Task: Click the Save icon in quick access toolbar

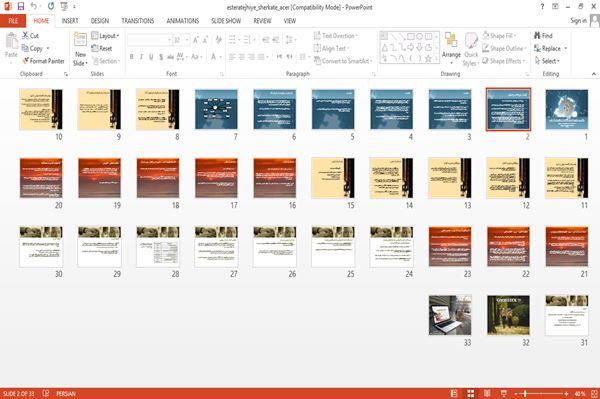Action: (x=21, y=7)
